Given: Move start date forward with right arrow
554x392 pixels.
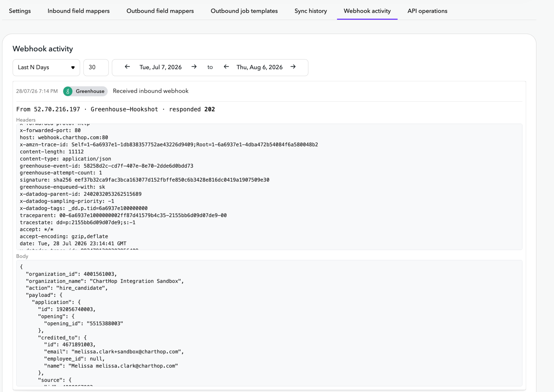Looking at the screenshot, I should pos(194,67).
